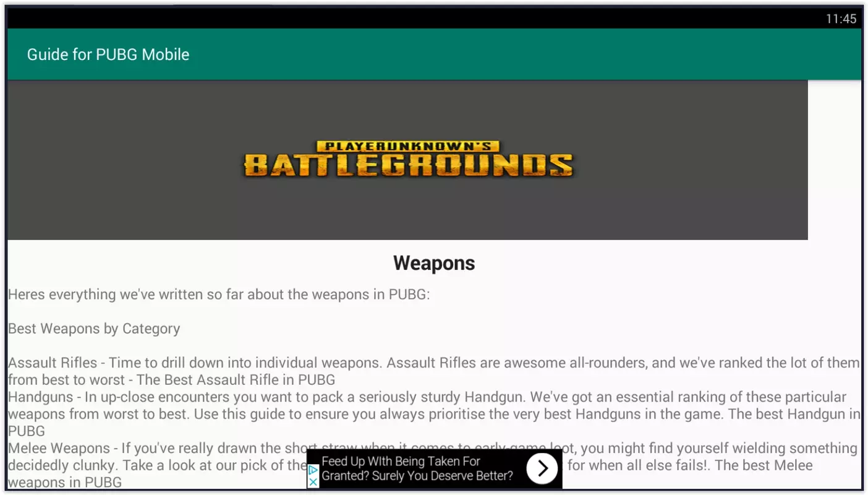Click the 'Assault Rifles - Time to drill' line
Screen dimensions: 868x495
[x=433, y=363]
